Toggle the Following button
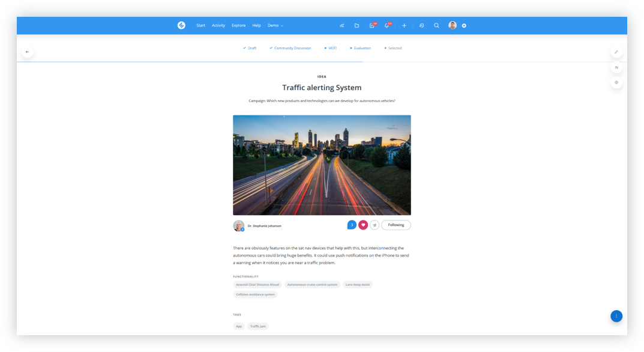Image resolution: width=644 pixels, height=352 pixels. coord(396,225)
